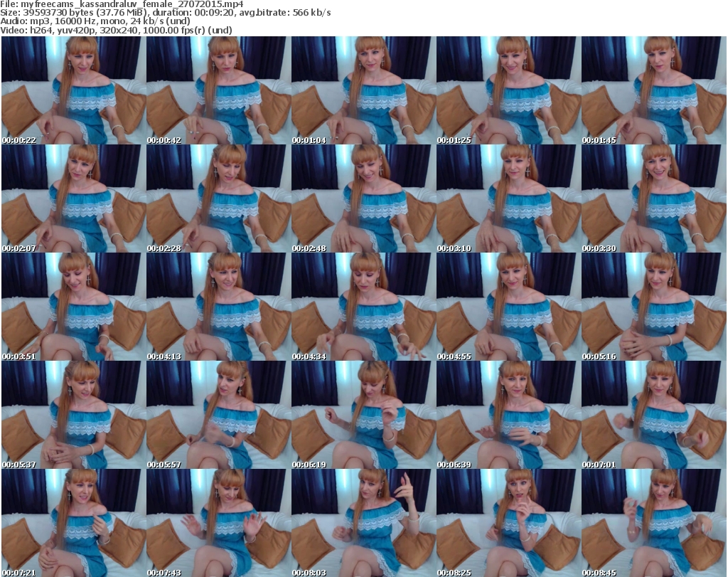Select the thumbnail frame at 00:02:07
Image resolution: width=728 pixels, height=577 pixels.
point(73,198)
